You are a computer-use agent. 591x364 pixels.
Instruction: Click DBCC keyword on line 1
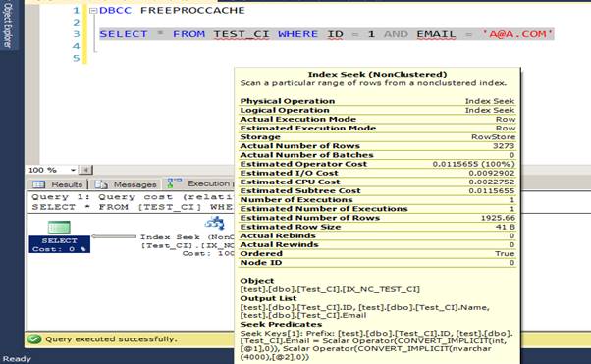115,11
